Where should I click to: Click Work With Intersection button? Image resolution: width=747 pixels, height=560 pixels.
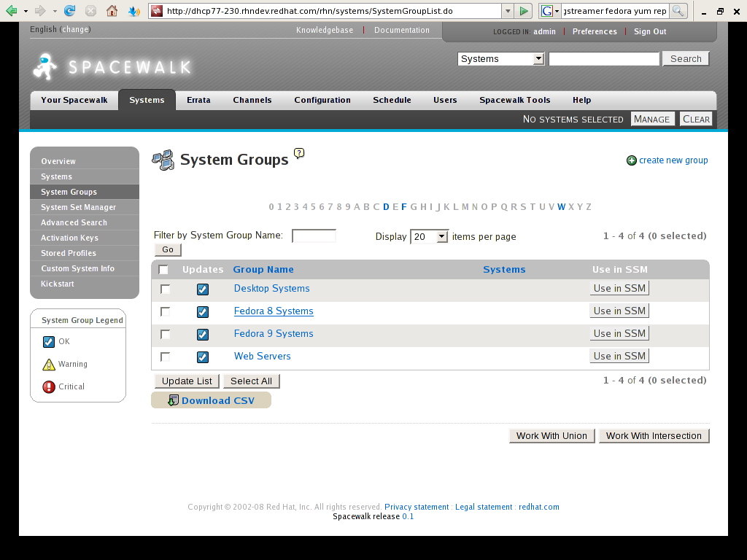click(x=654, y=436)
